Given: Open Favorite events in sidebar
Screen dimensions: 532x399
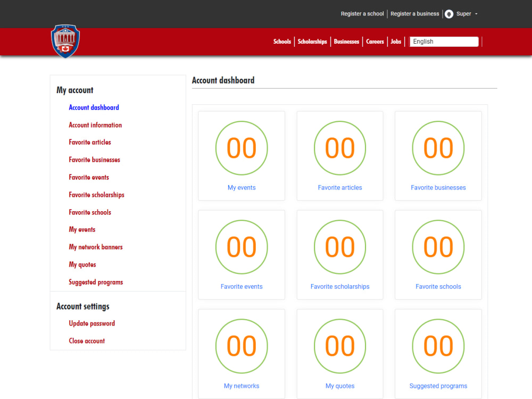Looking at the screenshot, I should [x=89, y=177].
